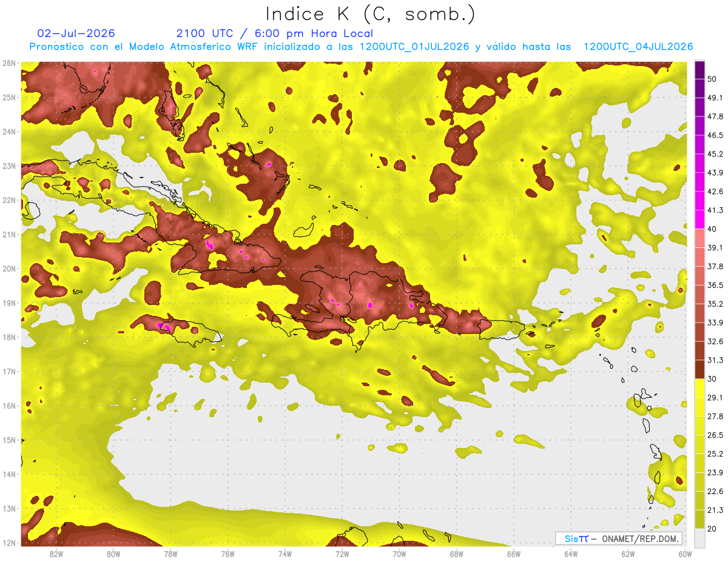Click latitude label "19N"
This screenshot has width=728, height=562.
pos(9,303)
